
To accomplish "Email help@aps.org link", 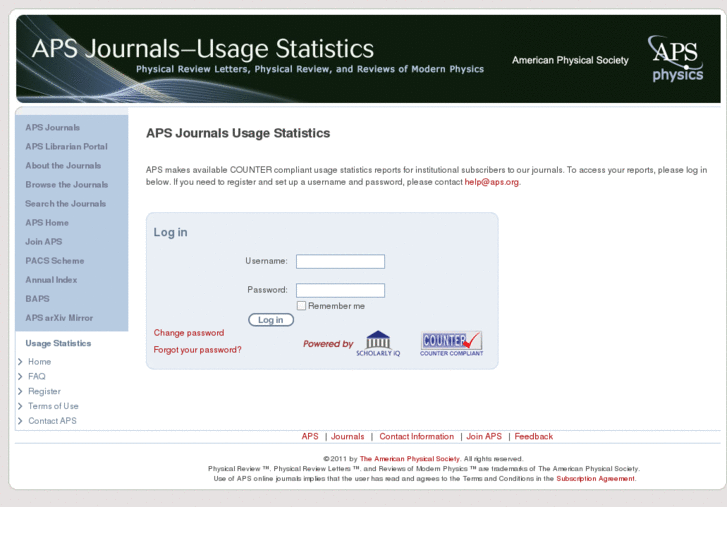I will pos(491,182).
